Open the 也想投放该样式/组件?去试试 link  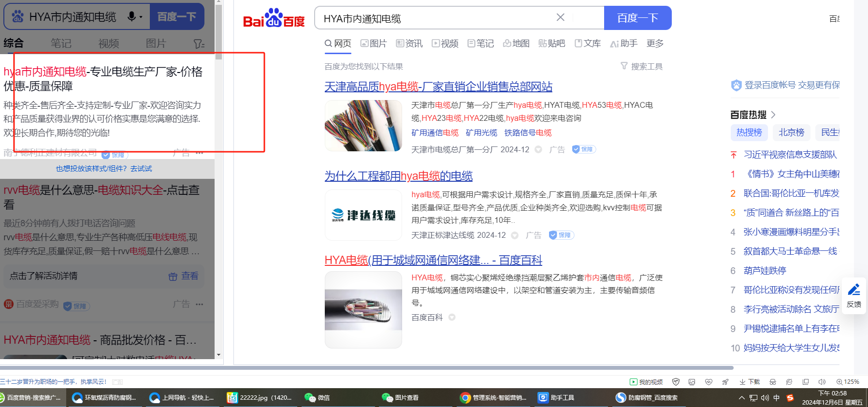(x=104, y=169)
